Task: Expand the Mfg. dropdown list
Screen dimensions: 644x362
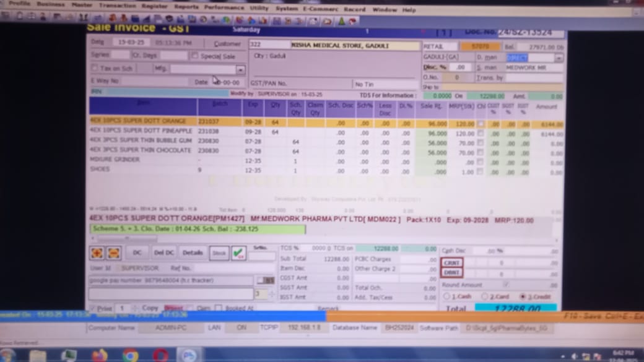Action: (240, 69)
